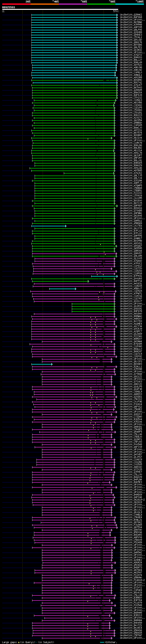Click the 570 end position label
The height and width of the screenshot is (644, 146).
(x=115, y=11)
